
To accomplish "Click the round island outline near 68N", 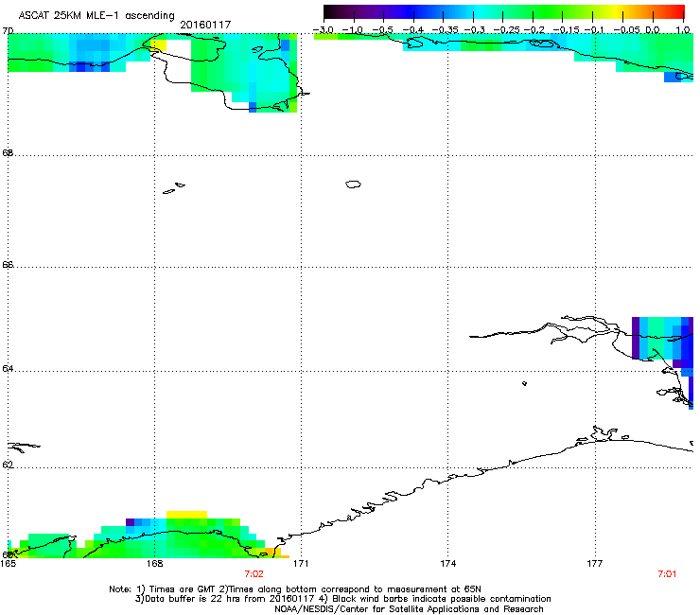I will pyautogui.click(x=353, y=184).
